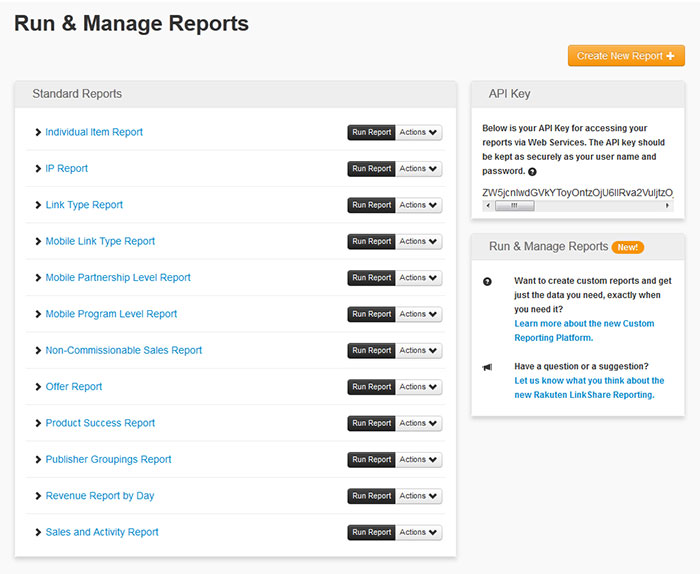
Task: Click the question mark icon beside custom reports text
Action: pos(487,282)
